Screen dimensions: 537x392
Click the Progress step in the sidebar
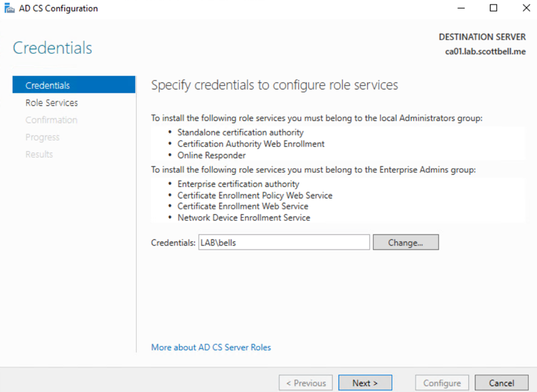tap(42, 137)
